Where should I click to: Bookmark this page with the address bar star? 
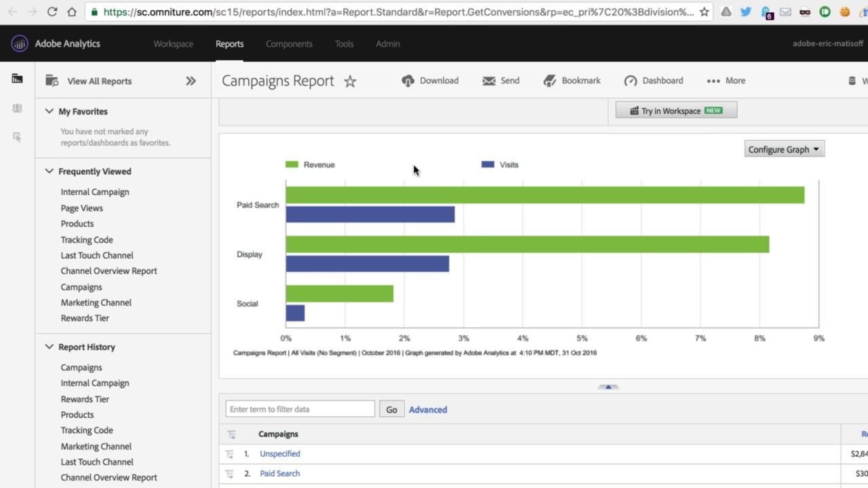[705, 12]
